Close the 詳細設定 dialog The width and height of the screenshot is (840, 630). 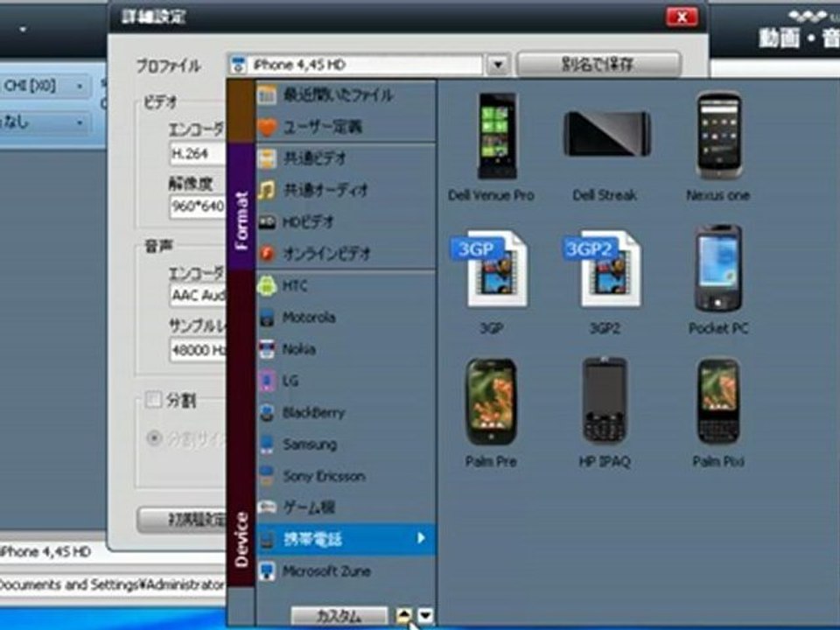tap(682, 17)
